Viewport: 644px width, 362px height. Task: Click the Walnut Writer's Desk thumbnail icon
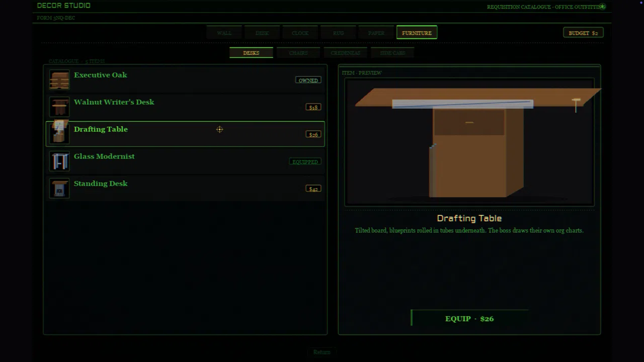tap(59, 107)
